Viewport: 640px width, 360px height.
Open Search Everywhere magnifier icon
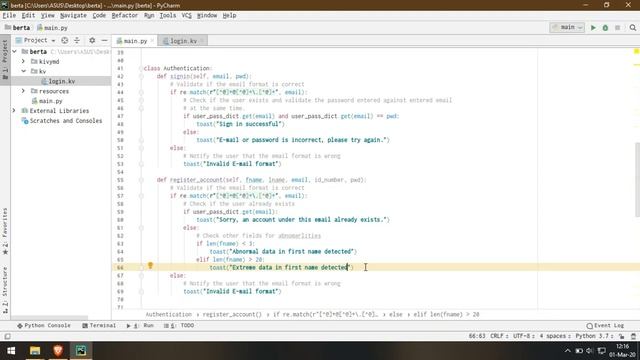click(x=633, y=28)
